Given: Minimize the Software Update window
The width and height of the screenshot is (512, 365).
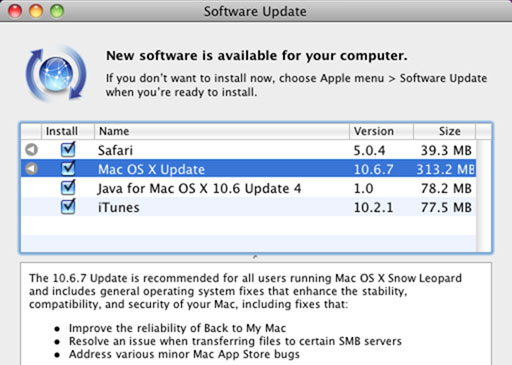Looking at the screenshot, I should click(x=36, y=11).
